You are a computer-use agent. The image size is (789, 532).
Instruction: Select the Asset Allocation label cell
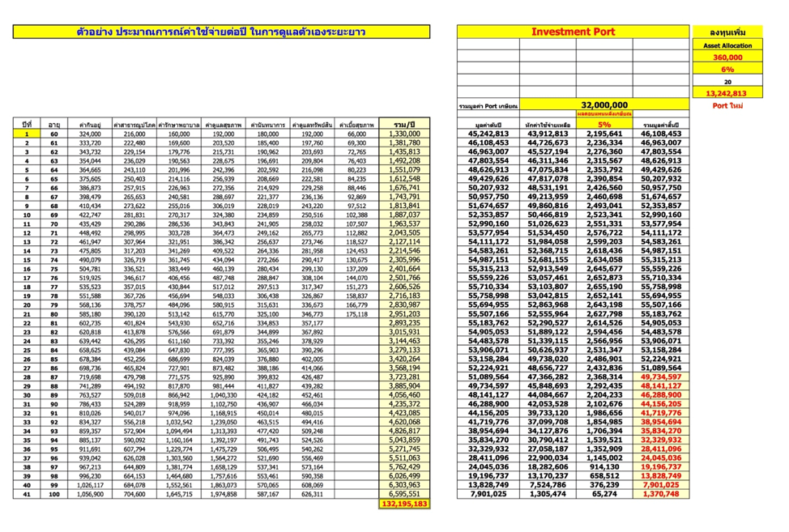[727, 45]
